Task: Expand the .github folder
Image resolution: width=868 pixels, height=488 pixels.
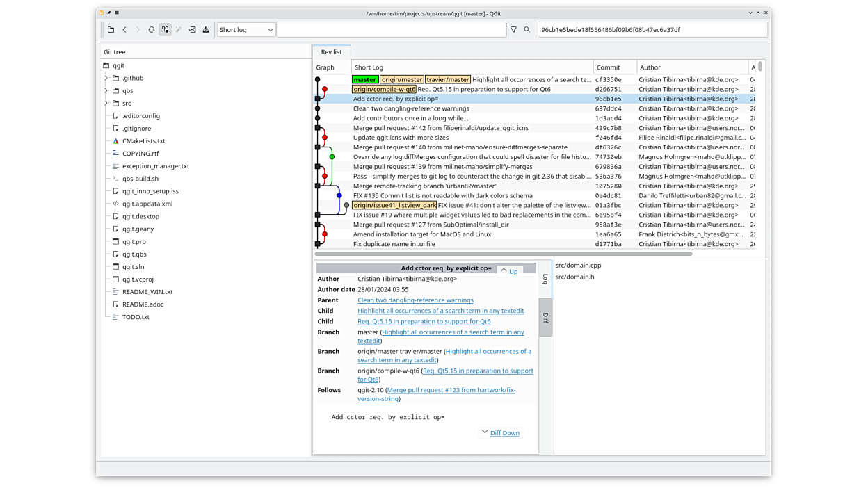Action: pyautogui.click(x=106, y=79)
